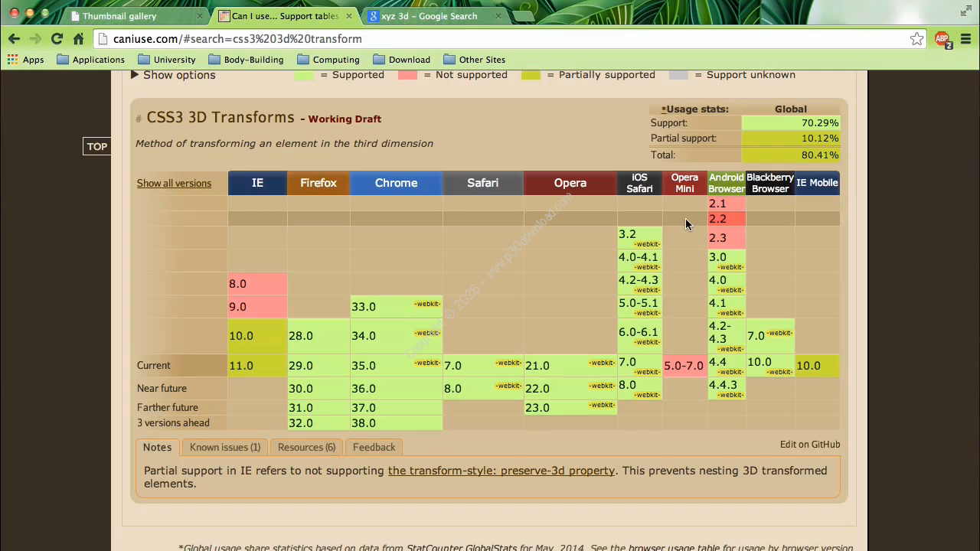Open the Adblock Plus extension icon
Screen dimensions: 980x551
click(942, 39)
